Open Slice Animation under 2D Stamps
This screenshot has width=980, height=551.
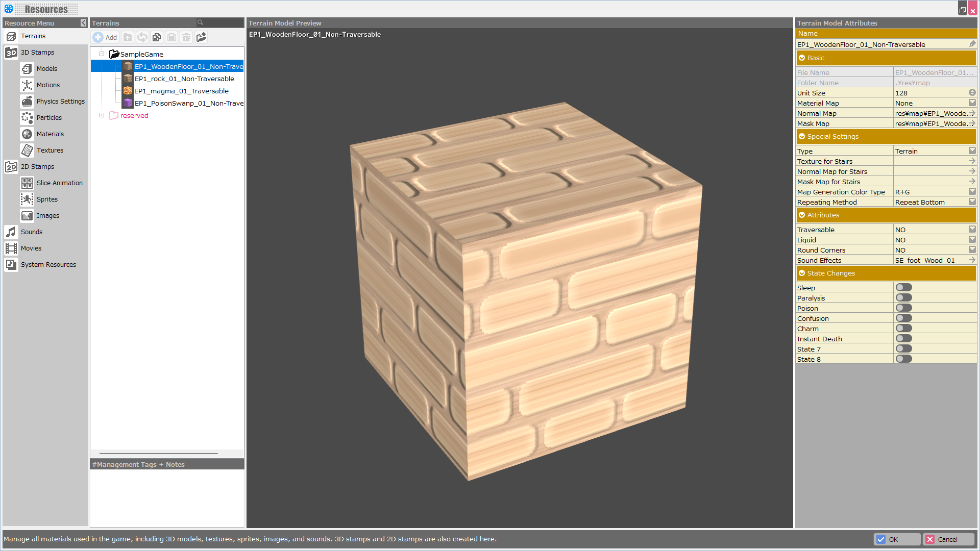(59, 183)
